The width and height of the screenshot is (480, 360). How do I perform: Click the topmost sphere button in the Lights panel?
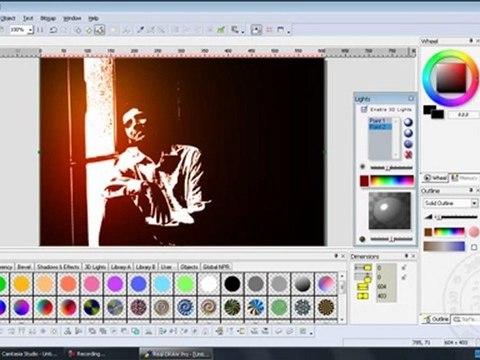click(x=408, y=122)
